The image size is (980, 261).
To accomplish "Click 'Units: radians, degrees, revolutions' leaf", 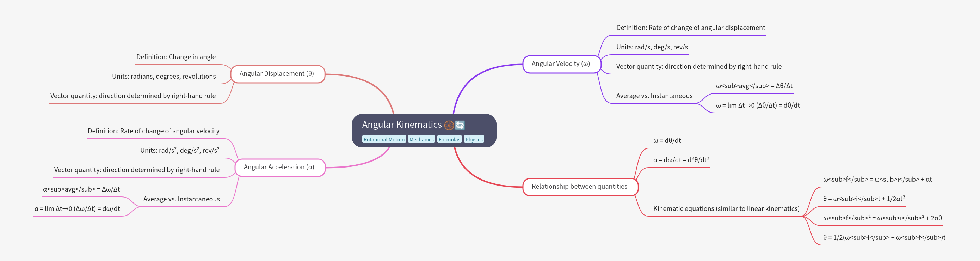I will [164, 77].
